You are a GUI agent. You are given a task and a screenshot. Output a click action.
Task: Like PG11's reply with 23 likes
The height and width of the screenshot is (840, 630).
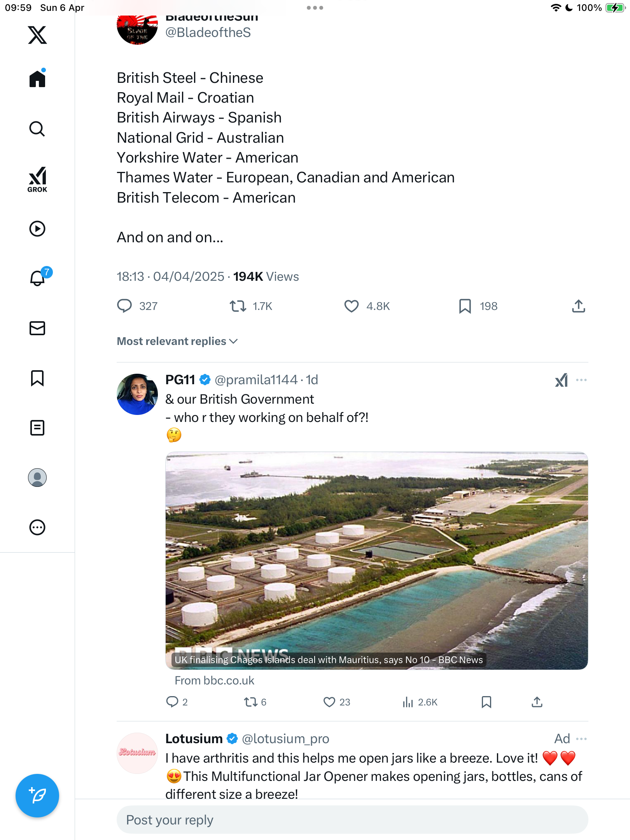(329, 702)
